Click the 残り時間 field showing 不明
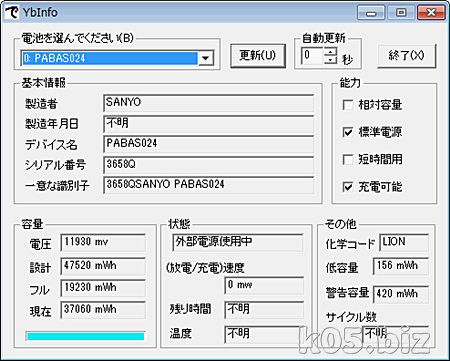This screenshot has height=361, width=450. [264, 310]
